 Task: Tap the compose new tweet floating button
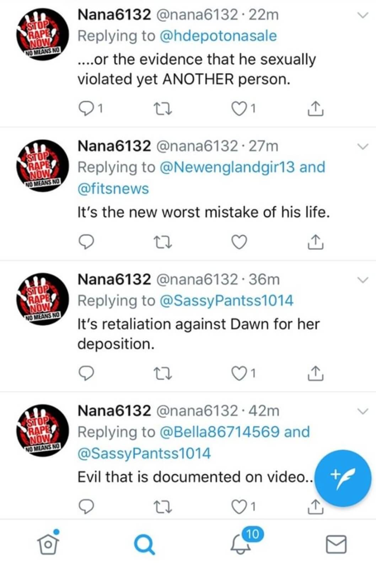343,478
